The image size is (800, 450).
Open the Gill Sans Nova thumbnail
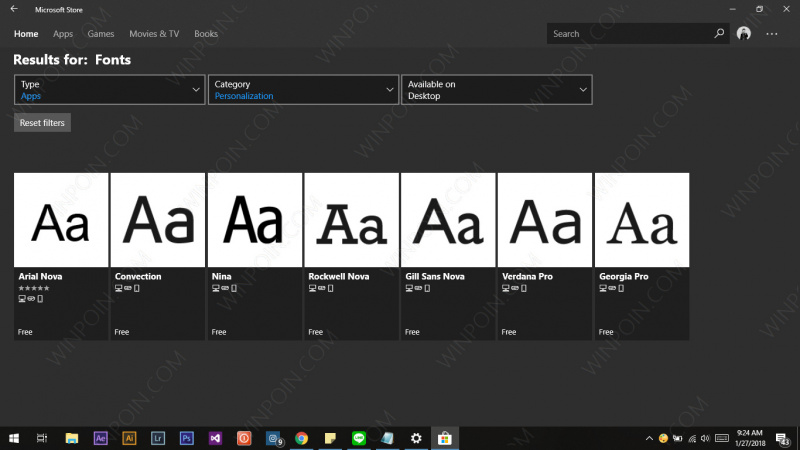pyautogui.click(x=448, y=220)
